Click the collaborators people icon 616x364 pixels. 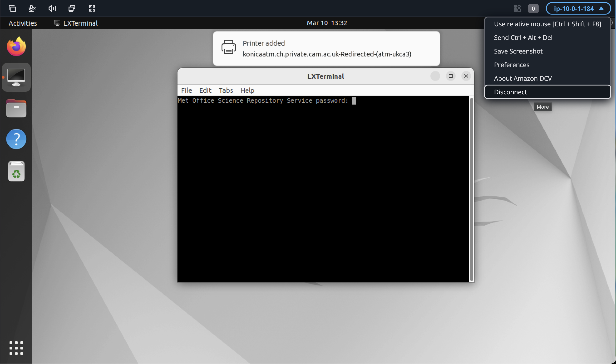pos(517,9)
